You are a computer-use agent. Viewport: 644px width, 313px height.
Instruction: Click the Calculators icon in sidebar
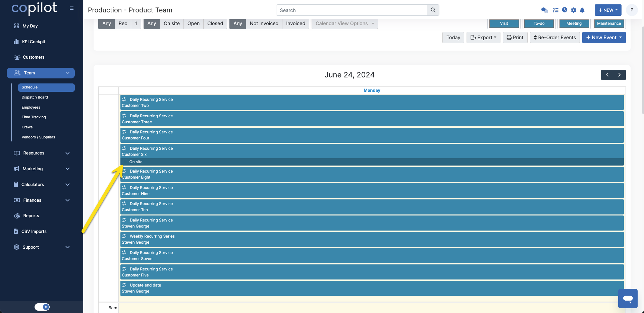point(16,184)
